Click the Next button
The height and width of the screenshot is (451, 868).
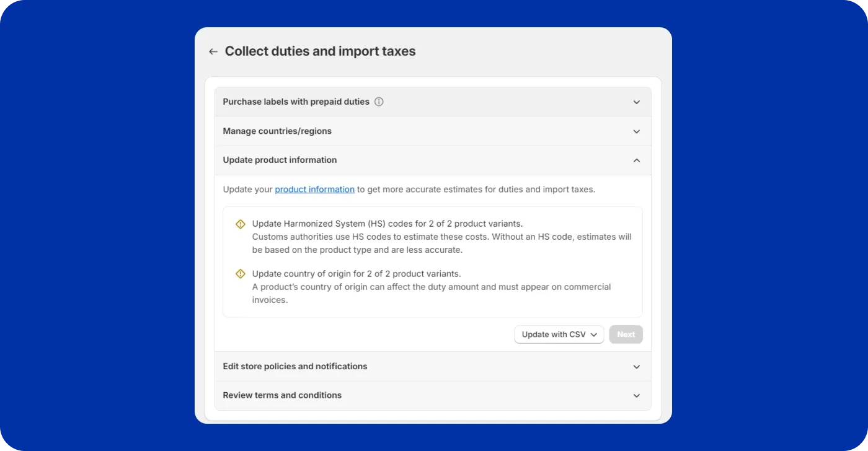click(x=626, y=335)
